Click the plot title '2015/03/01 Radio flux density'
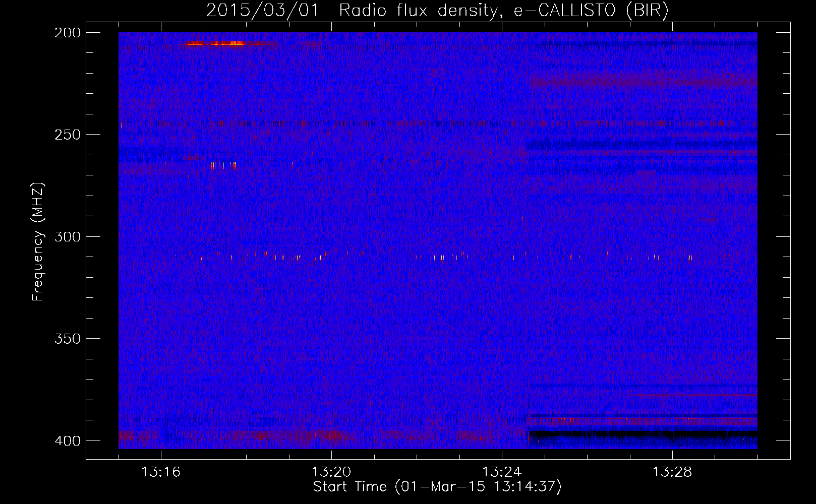Image resolution: width=816 pixels, height=504 pixels. [x=437, y=10]
